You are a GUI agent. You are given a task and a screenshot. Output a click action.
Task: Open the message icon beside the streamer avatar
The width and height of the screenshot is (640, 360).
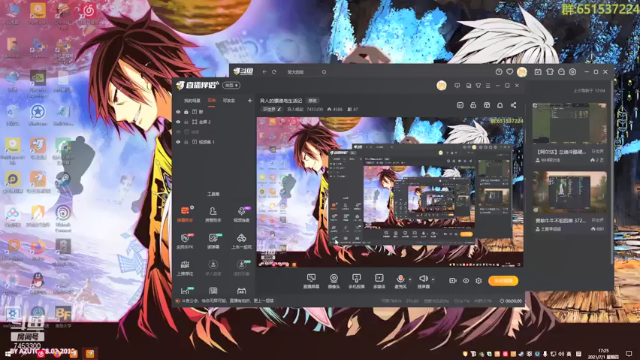pos(457,86)
